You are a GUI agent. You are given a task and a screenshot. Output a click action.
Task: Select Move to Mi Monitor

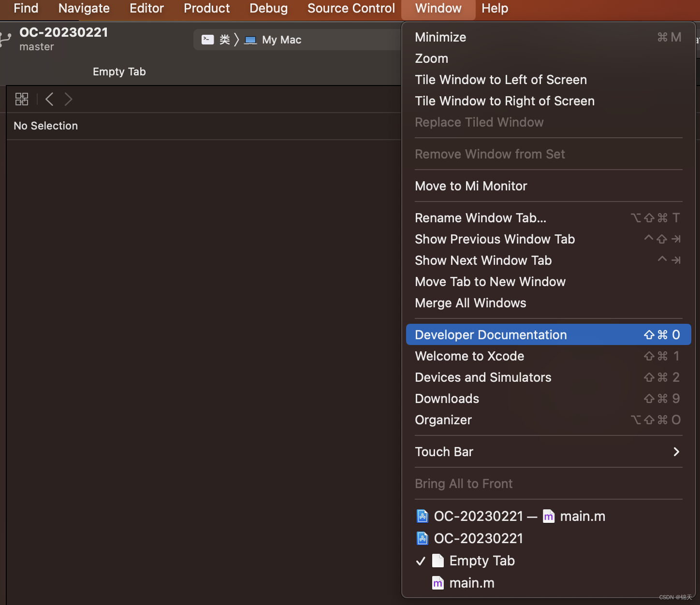pyautogui.click(x=549, y=186)
